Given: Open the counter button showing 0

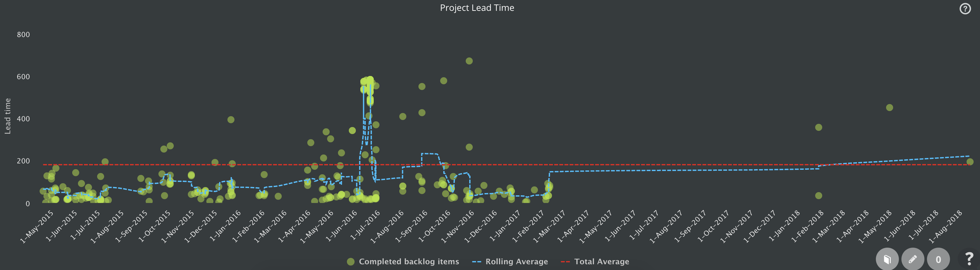Looking at the screenshot, I should pyautogui.click(x=938, y=259).
